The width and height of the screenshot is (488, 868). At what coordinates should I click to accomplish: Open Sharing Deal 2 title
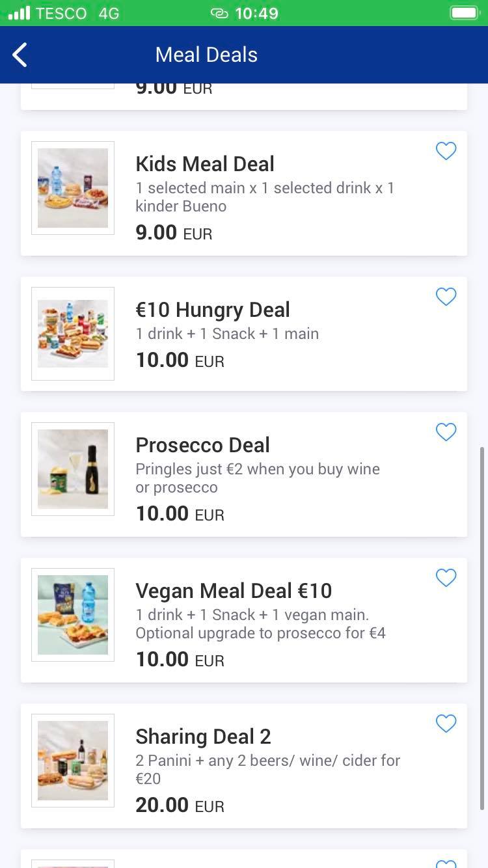[203, 737]
